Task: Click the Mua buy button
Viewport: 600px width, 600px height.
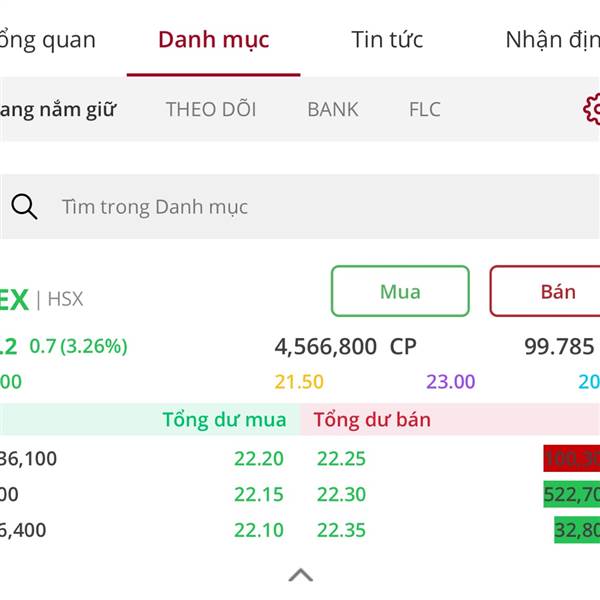Action: tap(400, 291)
